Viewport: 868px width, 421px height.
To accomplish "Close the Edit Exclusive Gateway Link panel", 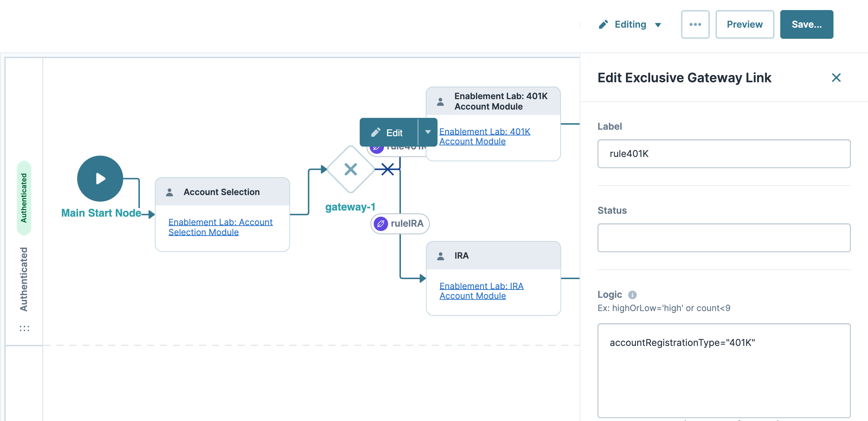I will 837,78.
